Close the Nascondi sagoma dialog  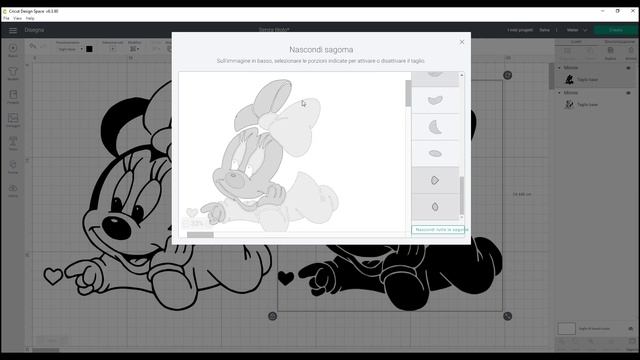pyautogui.click(x=462, y=42)
